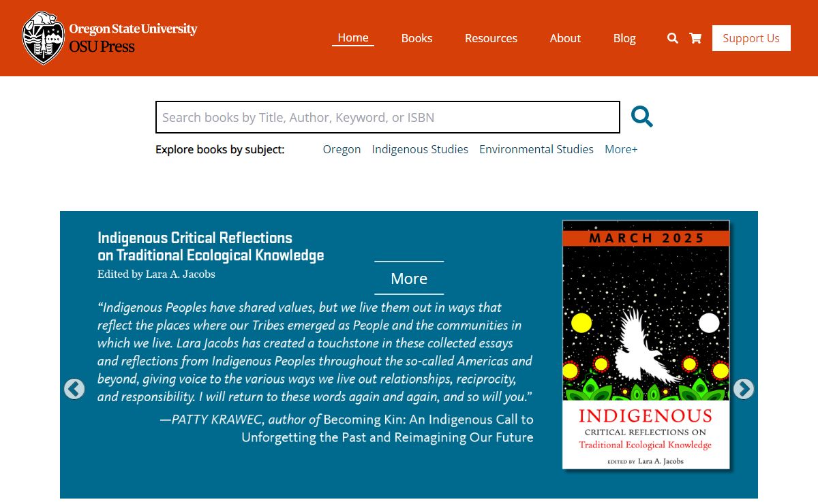Select the Home menu item
Screen dimensions: 818x504
click(x=353, y=38)
